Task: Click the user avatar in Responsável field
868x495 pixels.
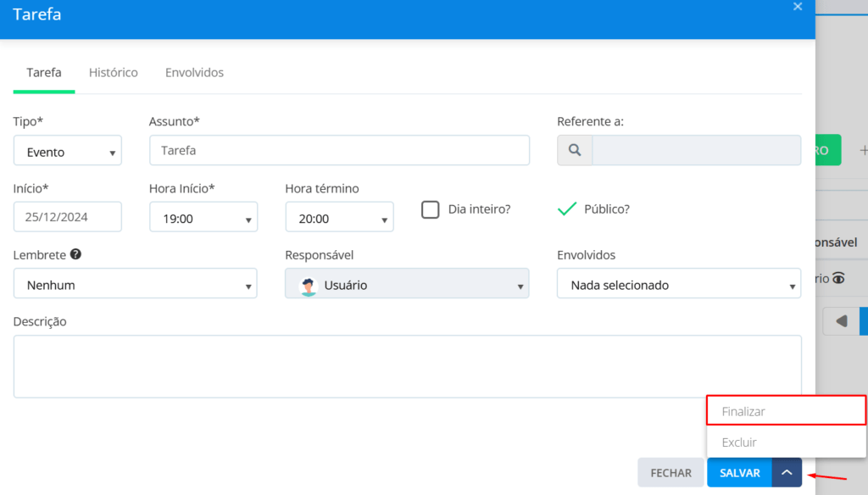Action: pos(309,285)
